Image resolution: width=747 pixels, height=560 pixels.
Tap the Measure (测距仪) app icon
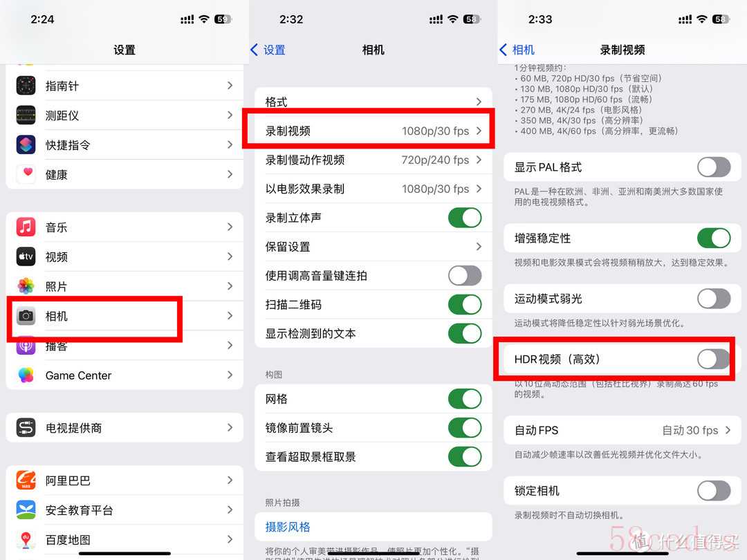click(26, 115)
